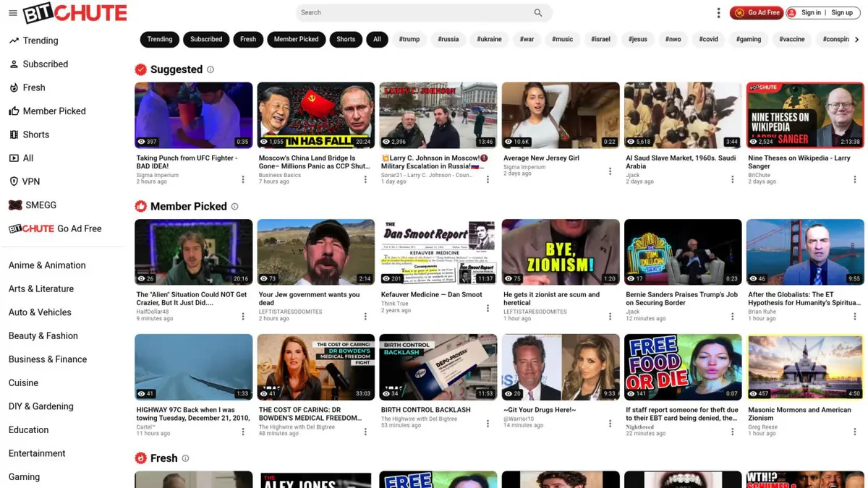Play the Nine Theses on Wikipedia thumbnail
Screen dimensions: 868x488
[x=805, y=115]
